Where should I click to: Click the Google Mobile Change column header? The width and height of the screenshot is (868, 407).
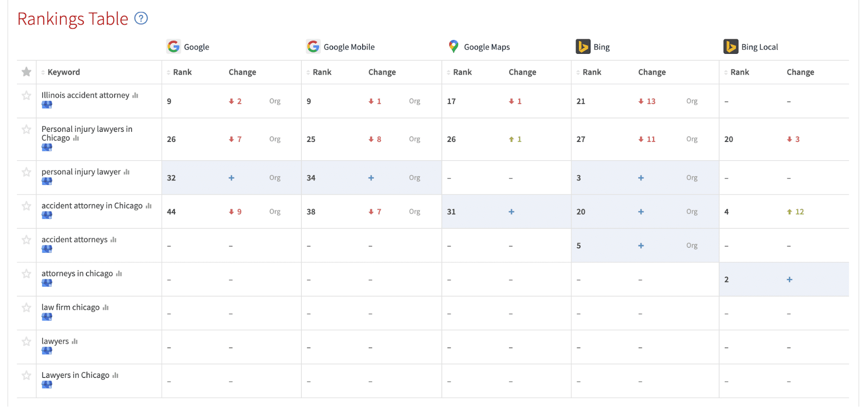coord(382,72)
